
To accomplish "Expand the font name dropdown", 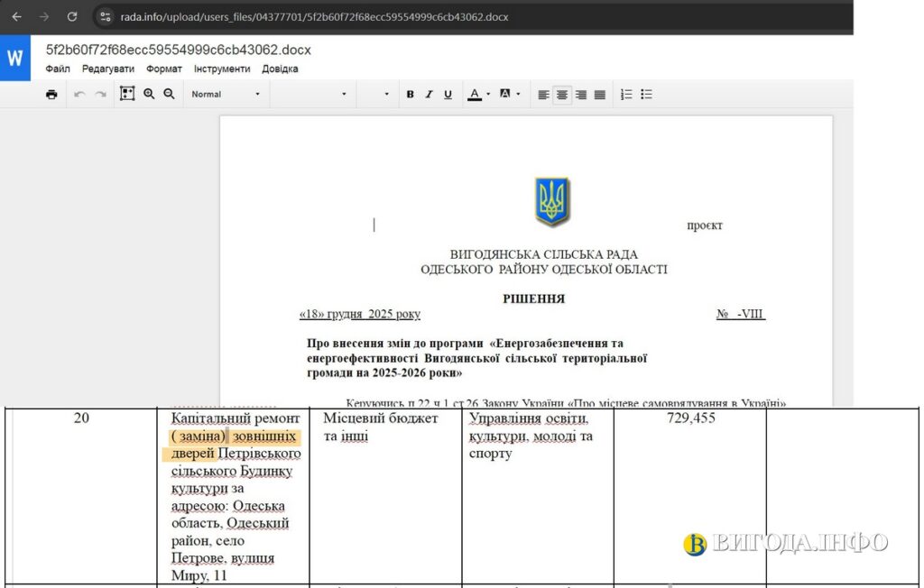I will 311,94.
